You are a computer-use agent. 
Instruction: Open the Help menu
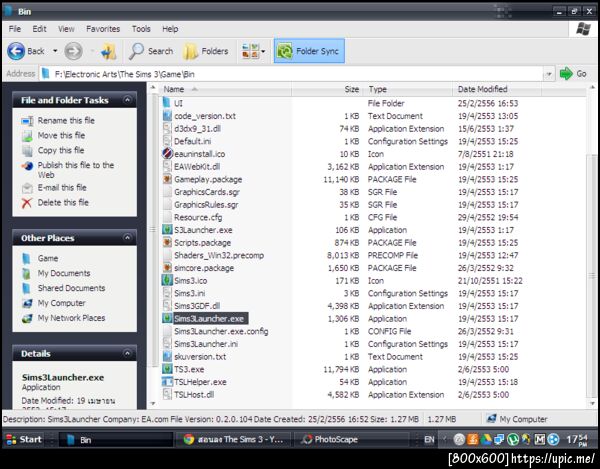point(170,29)
